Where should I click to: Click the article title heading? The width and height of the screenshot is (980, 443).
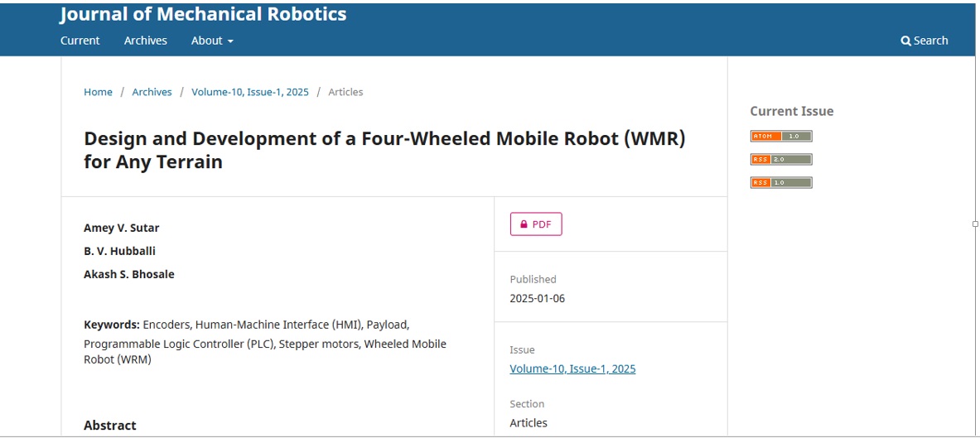384,150
